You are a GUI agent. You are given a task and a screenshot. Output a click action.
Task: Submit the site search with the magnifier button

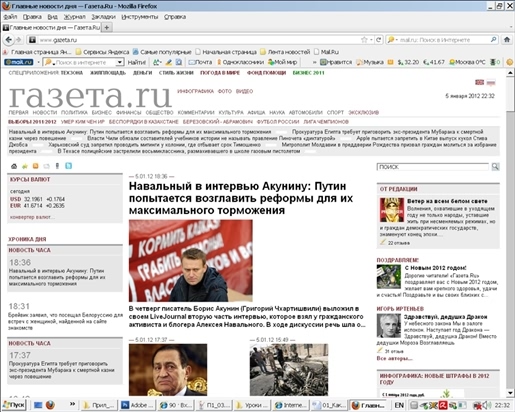coord(495,167)
